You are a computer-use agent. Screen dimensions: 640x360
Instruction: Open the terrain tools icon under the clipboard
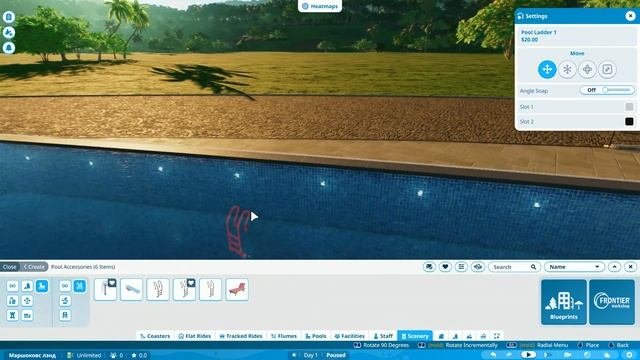coord(9,33)
